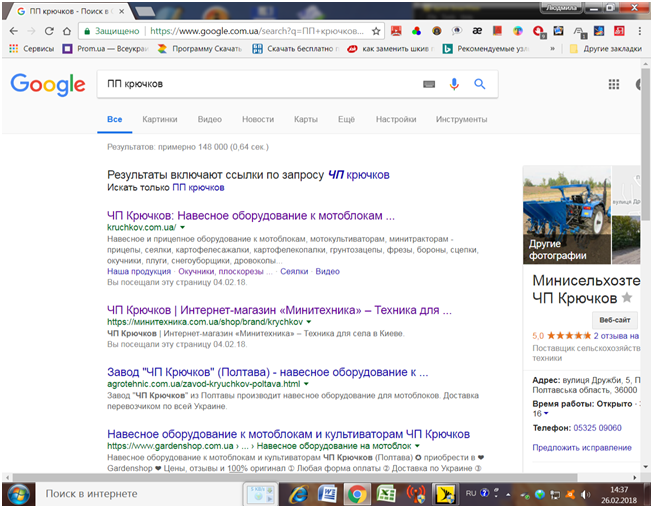Call phone number 05325 09060 link
The image size is (653, 508).
tap(597, 428)
